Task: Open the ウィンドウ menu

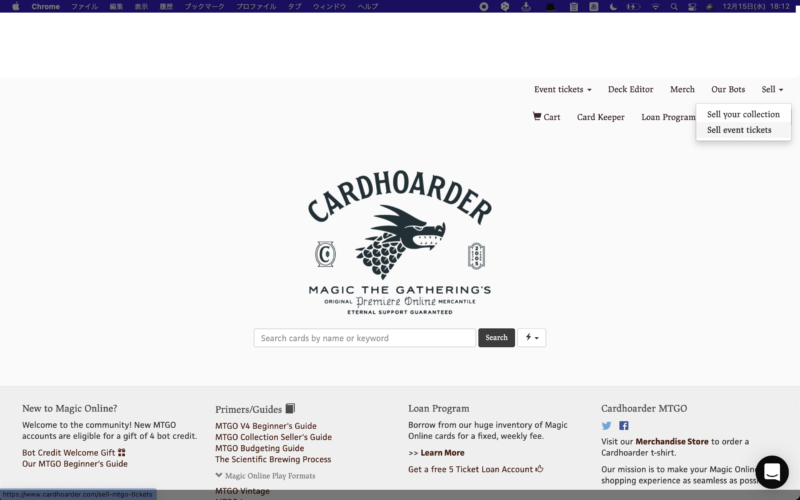Action: pyautogui.click(x=329, y=7)
